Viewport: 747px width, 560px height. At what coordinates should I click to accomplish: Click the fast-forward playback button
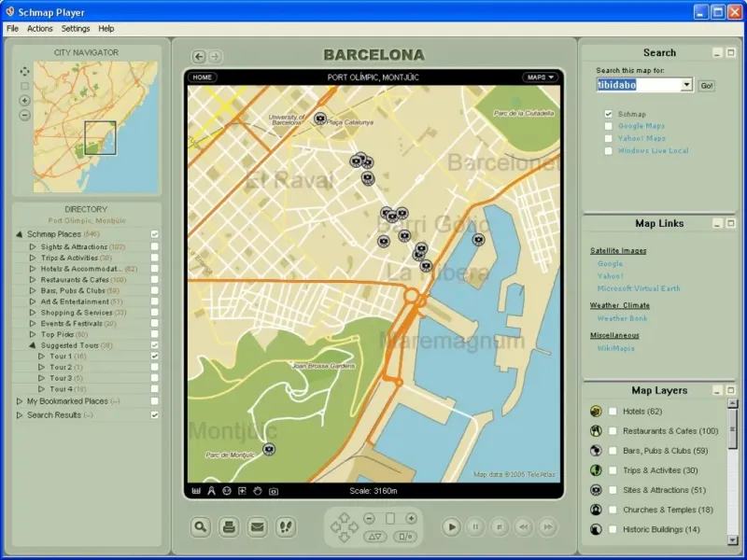(x=548, y=527)
